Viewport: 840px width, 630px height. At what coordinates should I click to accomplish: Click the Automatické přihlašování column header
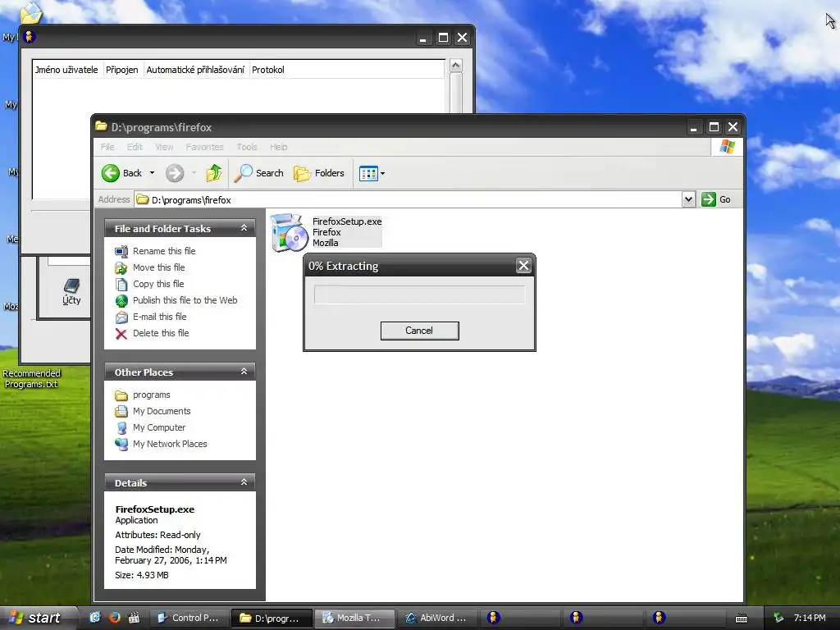(x=195, y=70)
